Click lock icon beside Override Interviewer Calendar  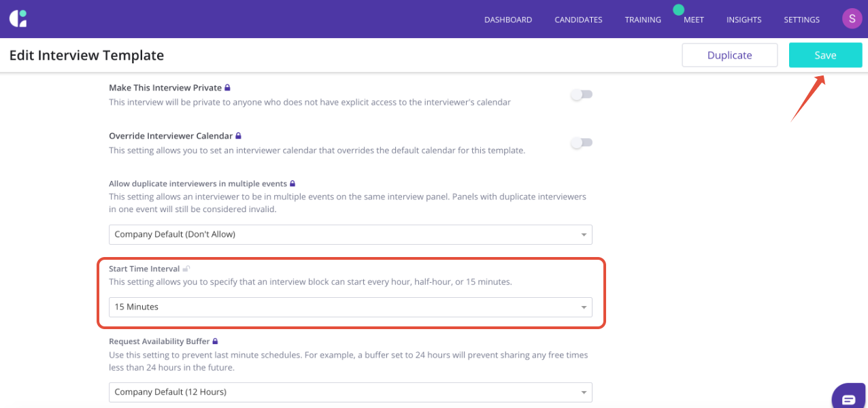[238, 136]
